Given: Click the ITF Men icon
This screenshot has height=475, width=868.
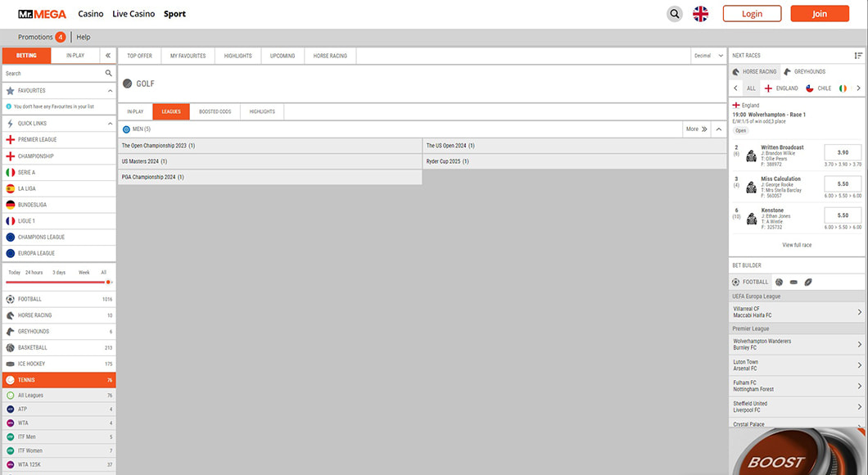Looking at the screenshot, I should (x=10, y=437).
